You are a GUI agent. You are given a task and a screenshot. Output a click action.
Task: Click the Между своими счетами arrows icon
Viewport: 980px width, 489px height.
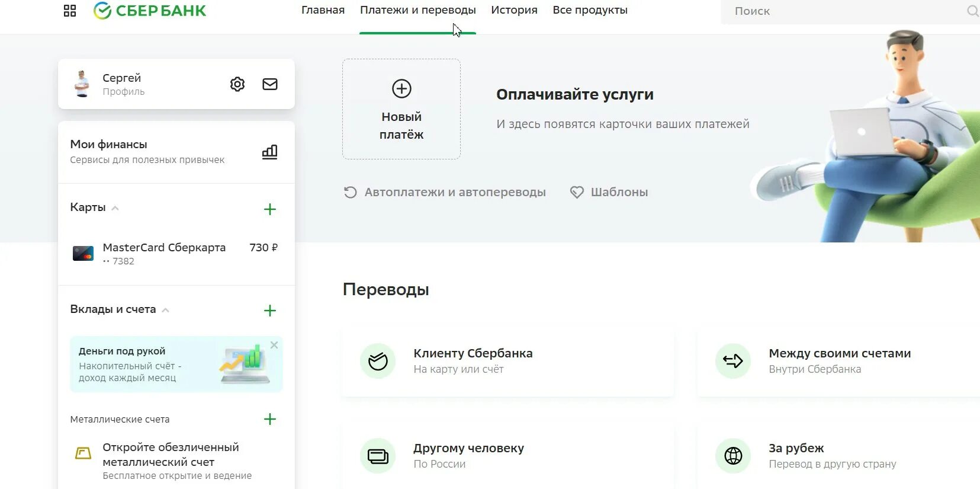point(733,361)
